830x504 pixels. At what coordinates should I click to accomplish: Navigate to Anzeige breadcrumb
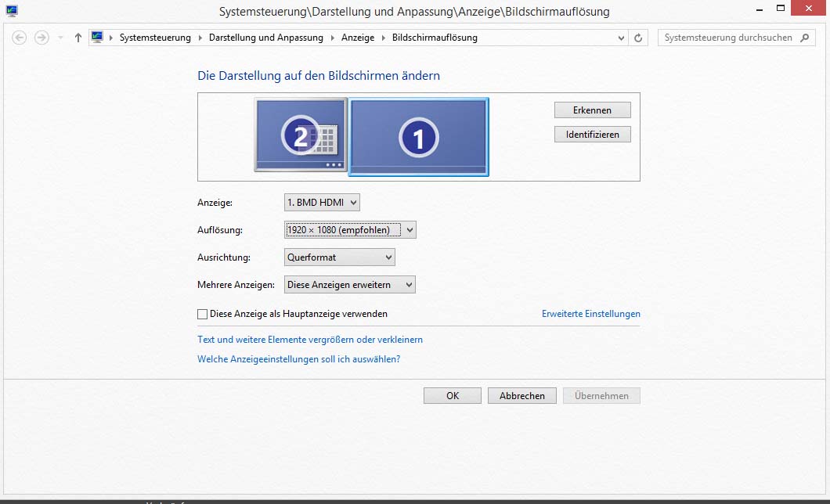pyautogui.click(x=358, y=38)
